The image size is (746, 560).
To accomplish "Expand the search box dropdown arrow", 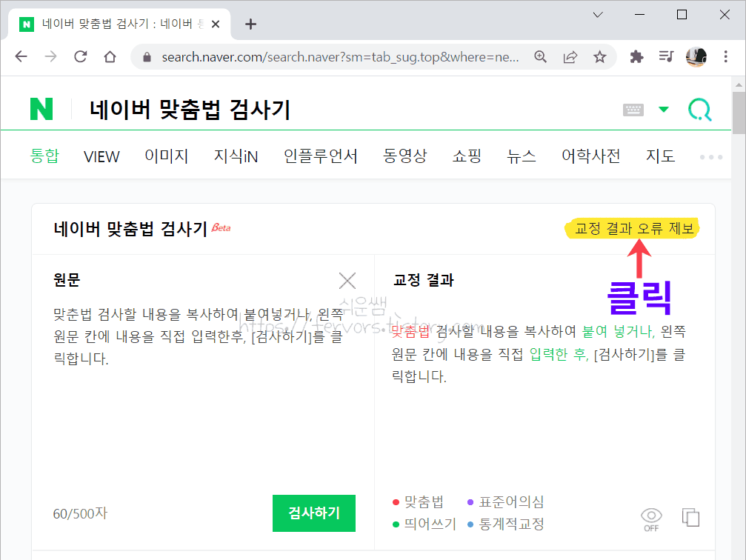I will (664, 110).
